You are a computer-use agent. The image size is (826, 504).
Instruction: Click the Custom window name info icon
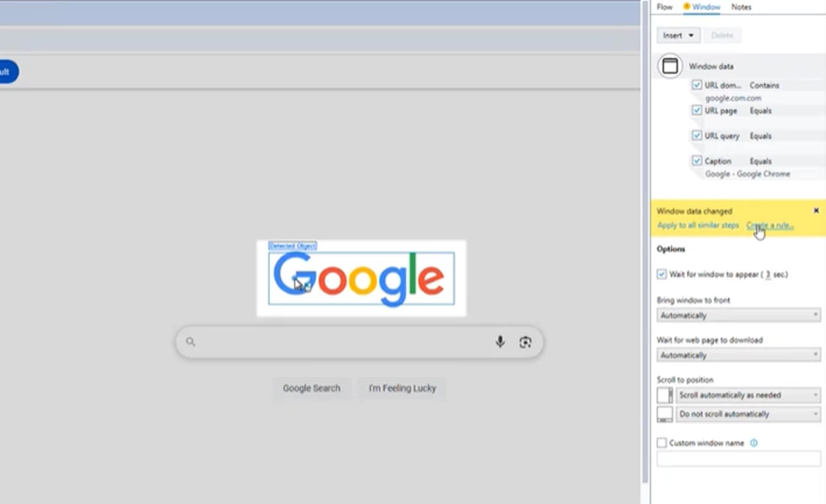(x=754, y=443)
